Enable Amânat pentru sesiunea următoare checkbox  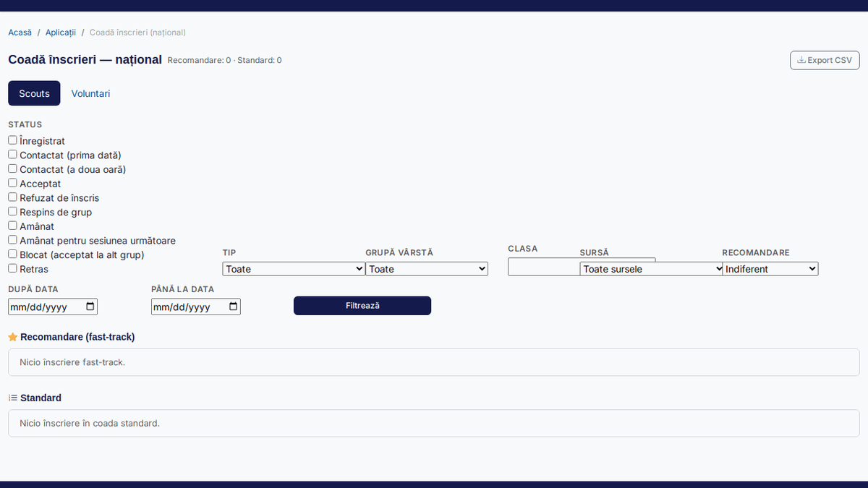(12, 240)
